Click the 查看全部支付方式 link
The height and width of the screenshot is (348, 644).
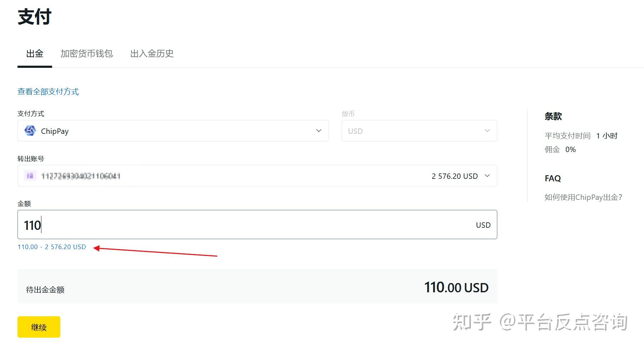click(48, 92)
